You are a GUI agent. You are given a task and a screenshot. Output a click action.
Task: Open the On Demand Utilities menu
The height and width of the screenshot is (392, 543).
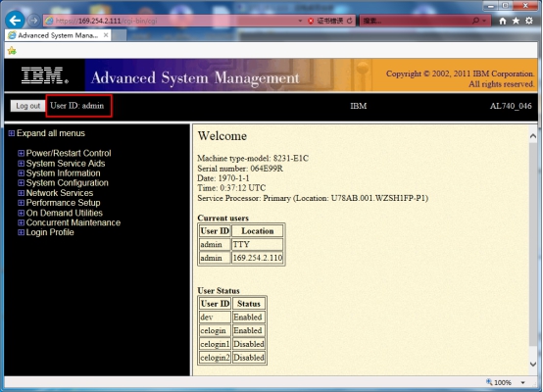65,213
